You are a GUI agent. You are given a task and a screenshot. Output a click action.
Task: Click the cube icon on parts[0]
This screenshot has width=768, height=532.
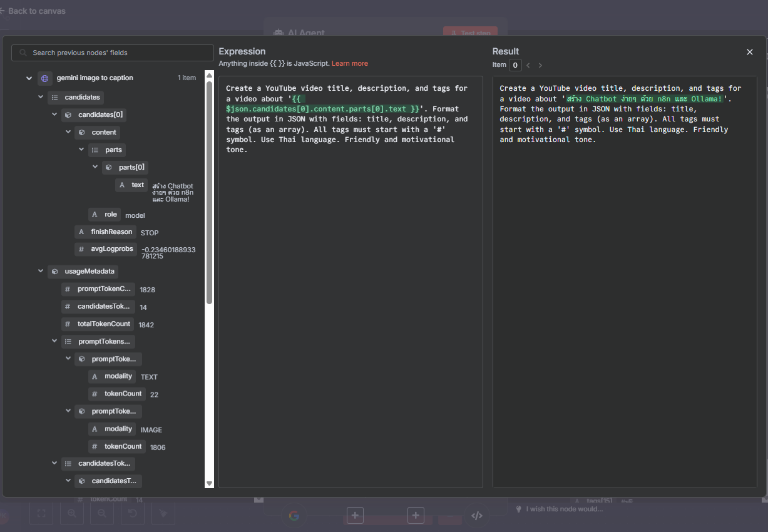(108, 167)
